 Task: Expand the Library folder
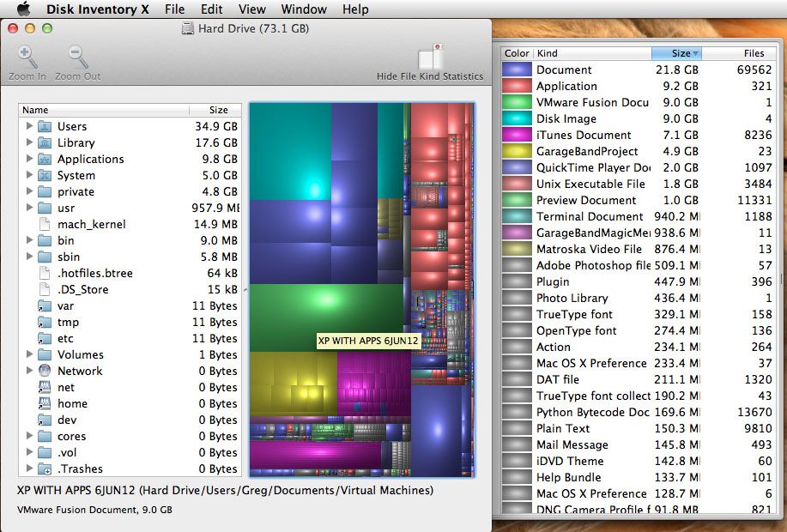pyautogui.click(x=29, y=142)
